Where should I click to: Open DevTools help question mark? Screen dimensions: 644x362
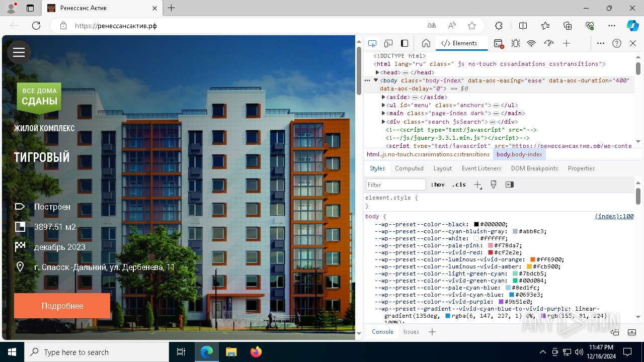coord(617,43)
